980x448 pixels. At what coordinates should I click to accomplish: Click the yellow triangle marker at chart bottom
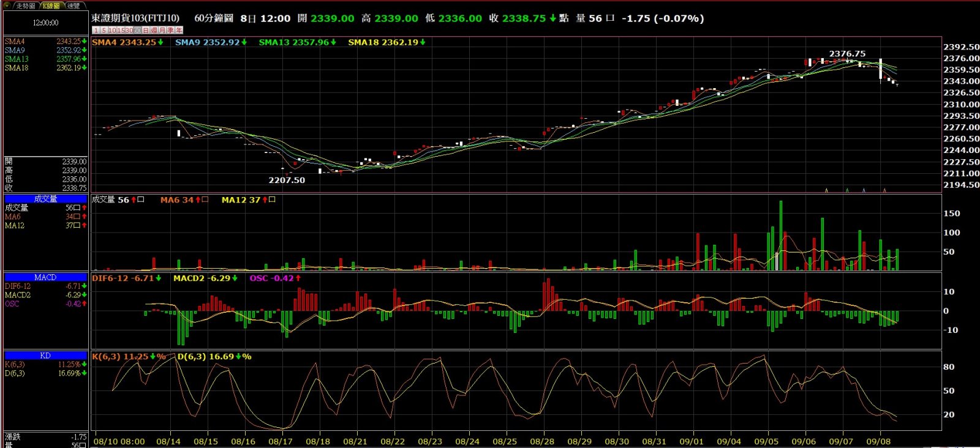tap(826, 190)
